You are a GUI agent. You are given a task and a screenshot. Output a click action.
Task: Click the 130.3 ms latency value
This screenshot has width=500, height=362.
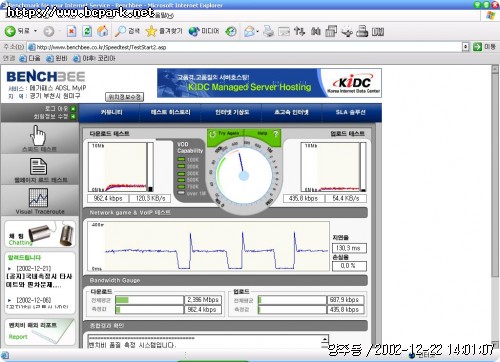coord(349,248)
